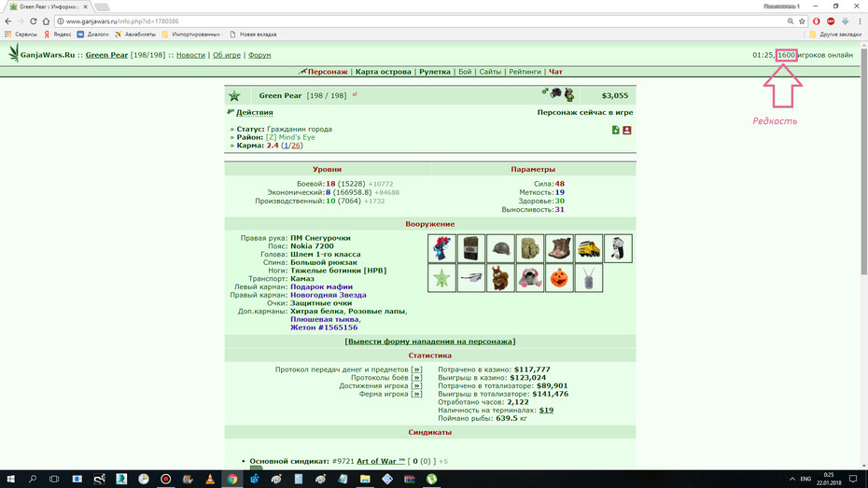Image resolution: width=868 pixels, height=488 pixels.
Task: Click the Подарок мафии item icon
Action: tap(618, 248)
